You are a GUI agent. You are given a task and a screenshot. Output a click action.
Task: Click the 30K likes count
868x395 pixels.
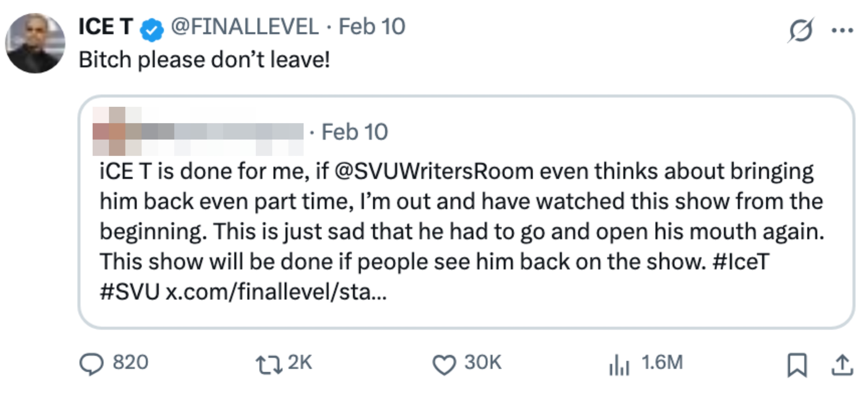[483, 363]
